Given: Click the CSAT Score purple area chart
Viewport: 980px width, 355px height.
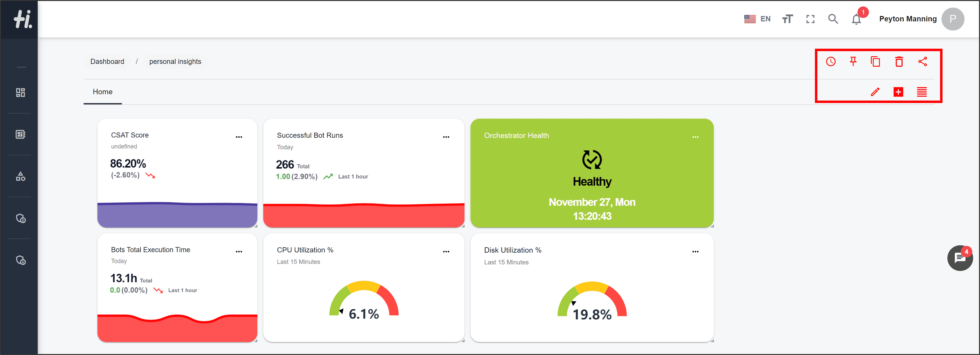Looking at the screenshot, I should 177,215.
